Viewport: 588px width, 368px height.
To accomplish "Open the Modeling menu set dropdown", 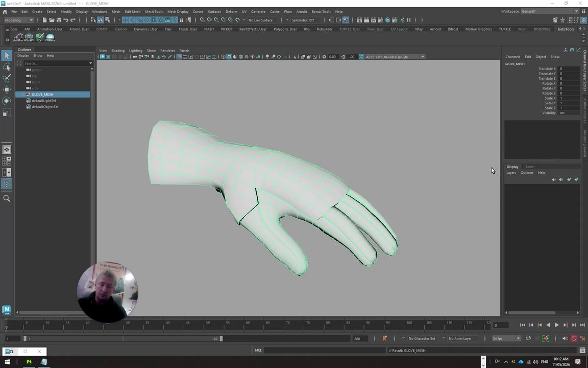I will [18, 20].
